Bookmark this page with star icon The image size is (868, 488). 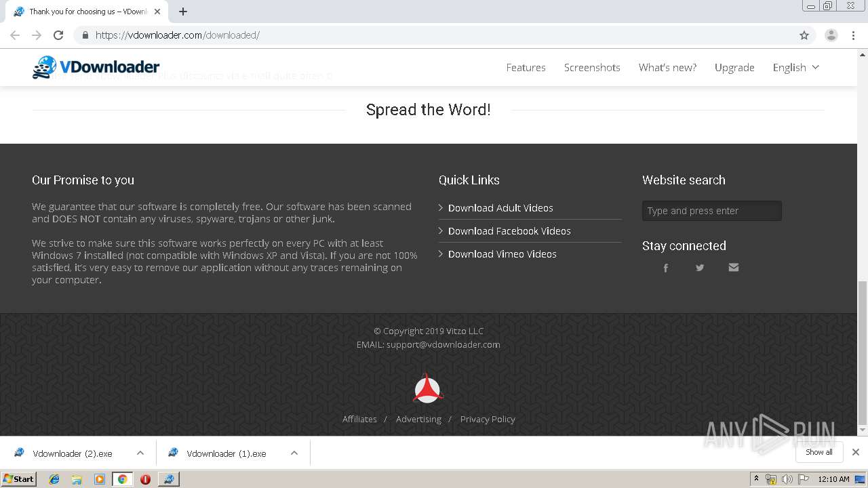click(804, 35)
